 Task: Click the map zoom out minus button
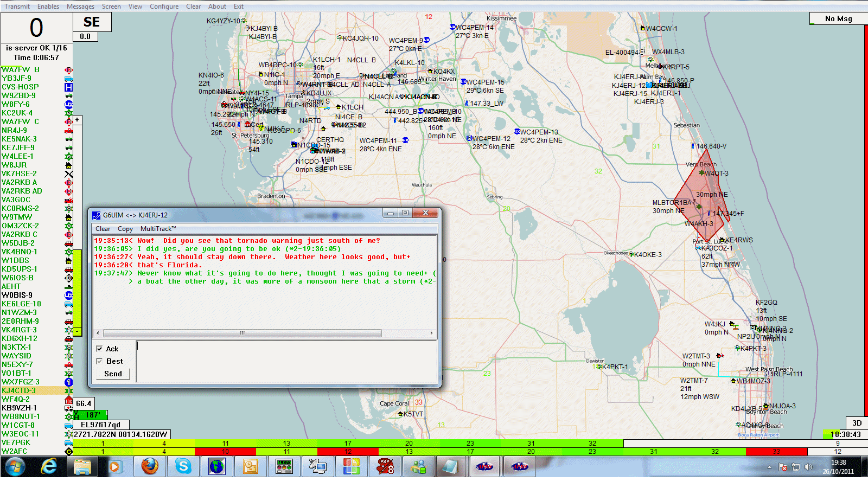click(x=77, y=331)
